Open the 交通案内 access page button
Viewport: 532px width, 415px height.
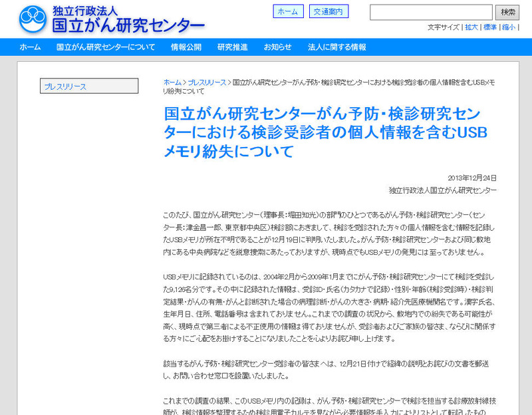[x=329, y=11]
